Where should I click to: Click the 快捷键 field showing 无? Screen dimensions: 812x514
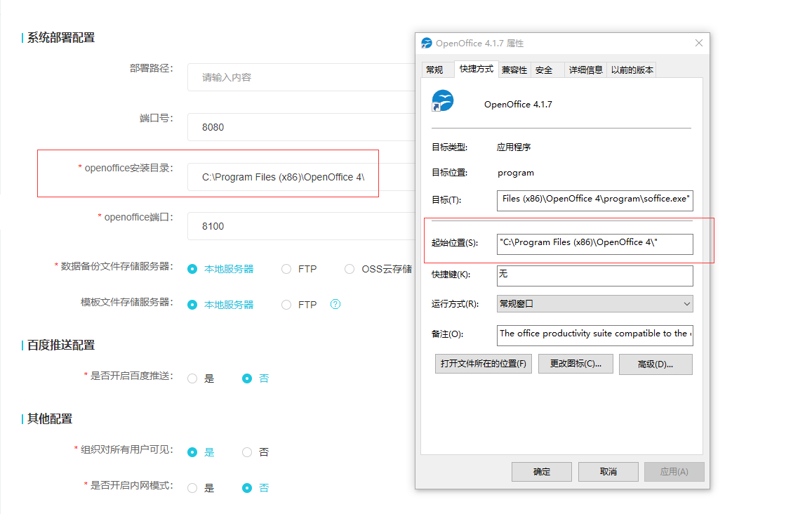coord(594,276)
